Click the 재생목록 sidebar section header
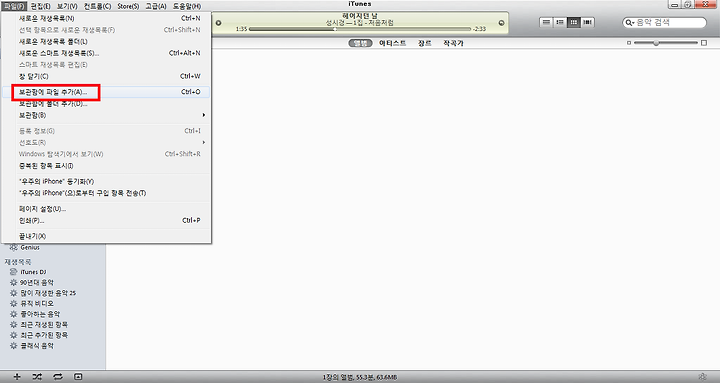This screenshot has width=720, height=383. click(x=18, y=262)
